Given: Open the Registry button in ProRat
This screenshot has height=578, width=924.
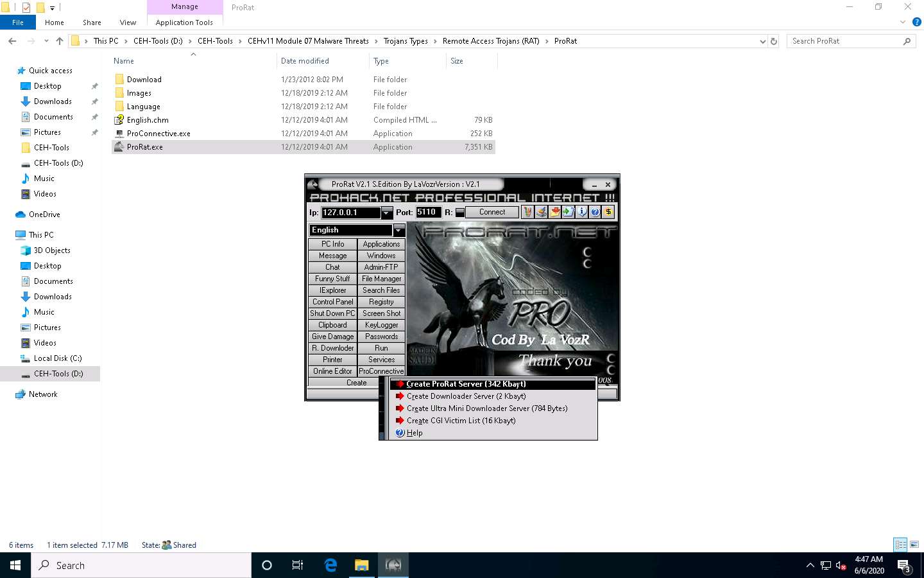Looking at the screenshot, I should point(381,302).
